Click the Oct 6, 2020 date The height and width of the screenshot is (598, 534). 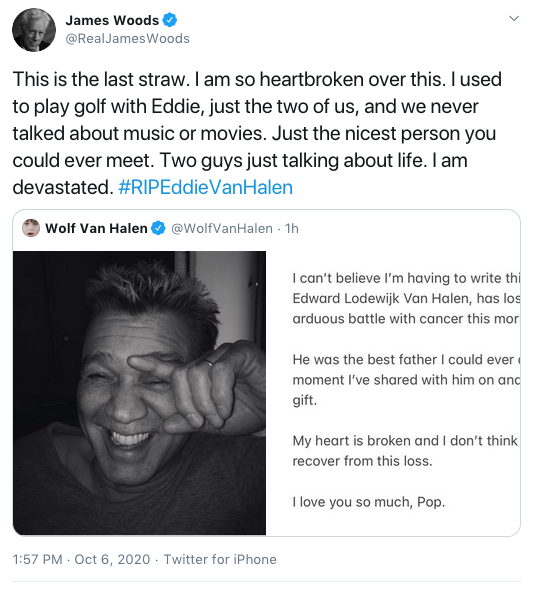pos(112,559)
